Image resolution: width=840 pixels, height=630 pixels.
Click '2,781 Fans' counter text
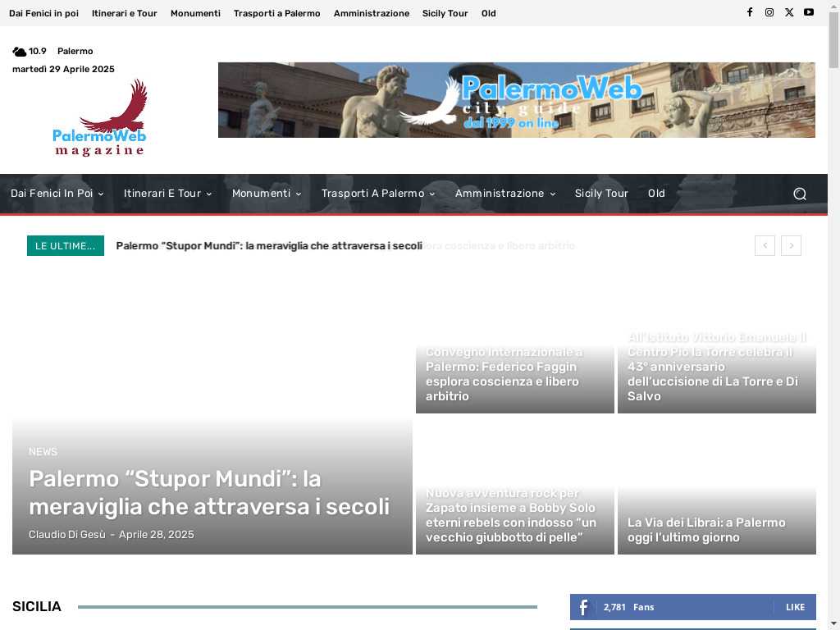[628, 607]
